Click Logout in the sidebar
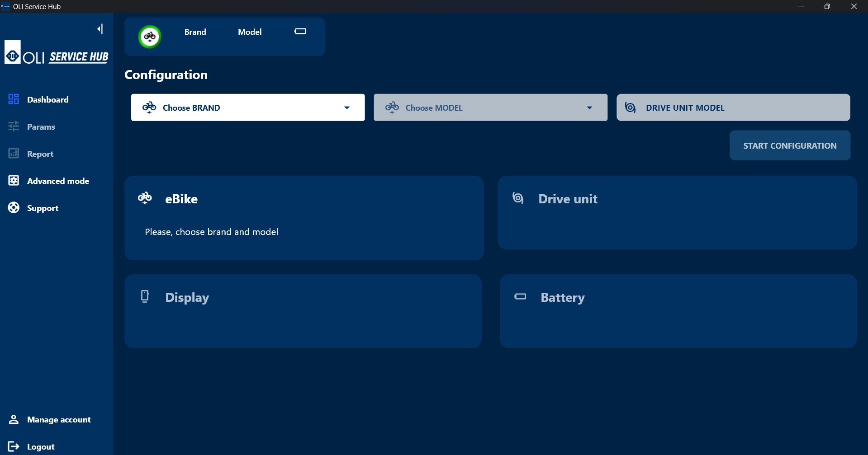 pyautogui.click(x=41, y=446)
